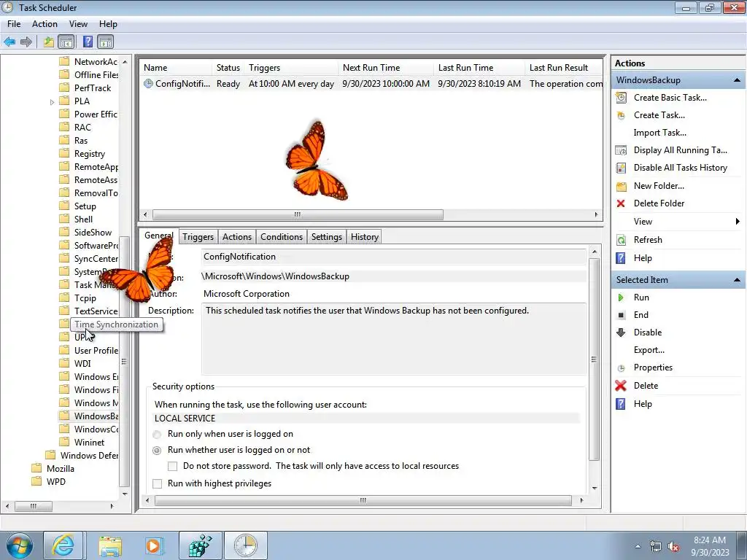Click the Up one level folder icon
The width and height of the screenshot is (747, 560).
49,42
